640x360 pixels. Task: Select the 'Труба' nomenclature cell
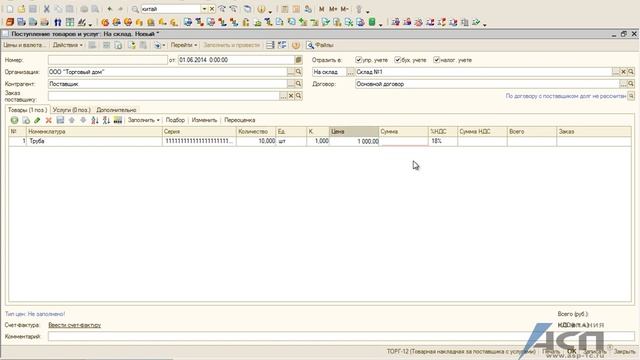coord(94,141)
